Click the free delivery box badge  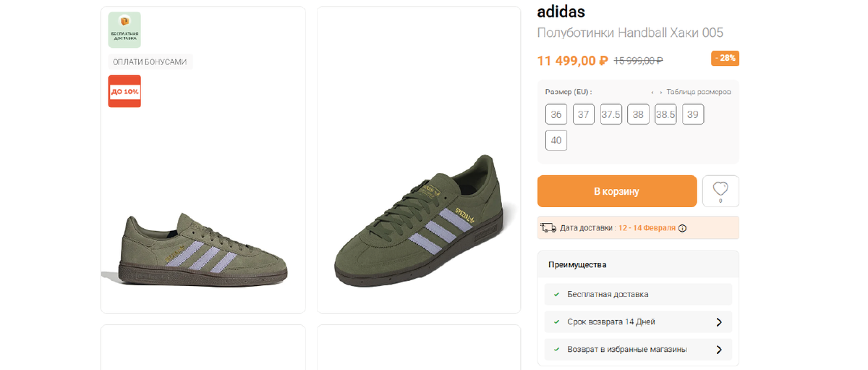click(x=124, y=30)
